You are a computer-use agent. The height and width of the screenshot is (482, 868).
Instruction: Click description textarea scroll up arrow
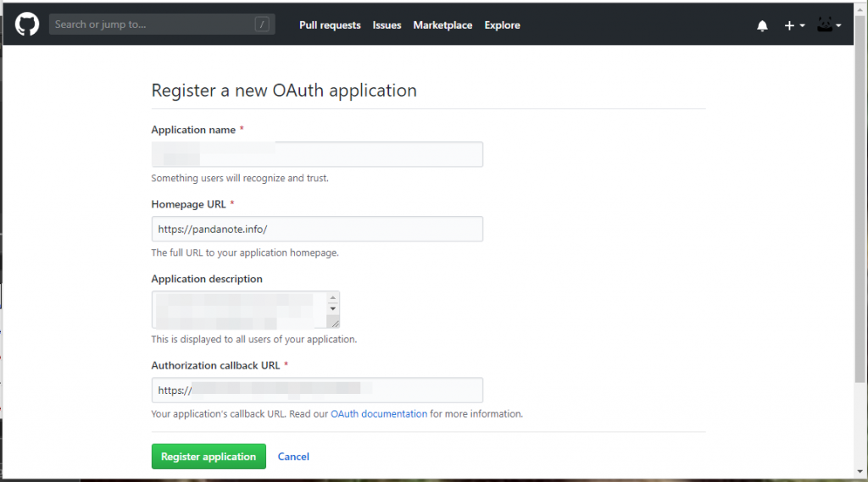coord(333,298)
